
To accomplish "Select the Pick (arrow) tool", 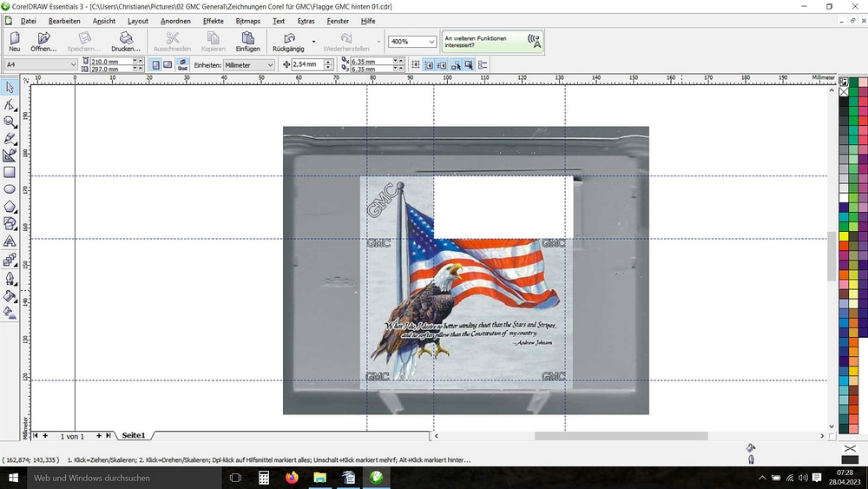I will tap(10, 88).
